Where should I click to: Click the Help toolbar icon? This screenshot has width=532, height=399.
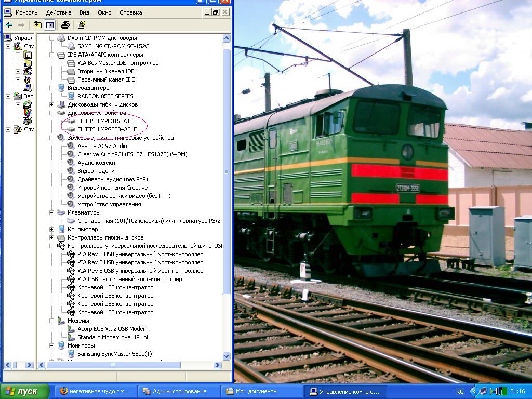coord(82,25)
